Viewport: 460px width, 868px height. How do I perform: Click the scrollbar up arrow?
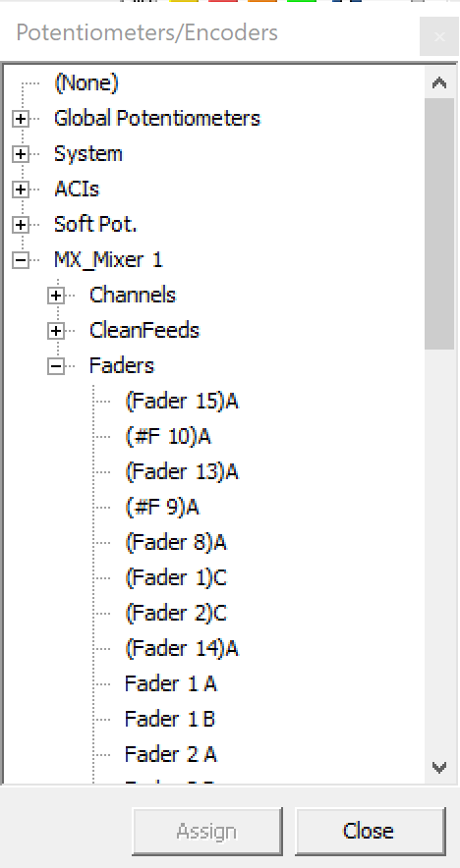[439, 83]
